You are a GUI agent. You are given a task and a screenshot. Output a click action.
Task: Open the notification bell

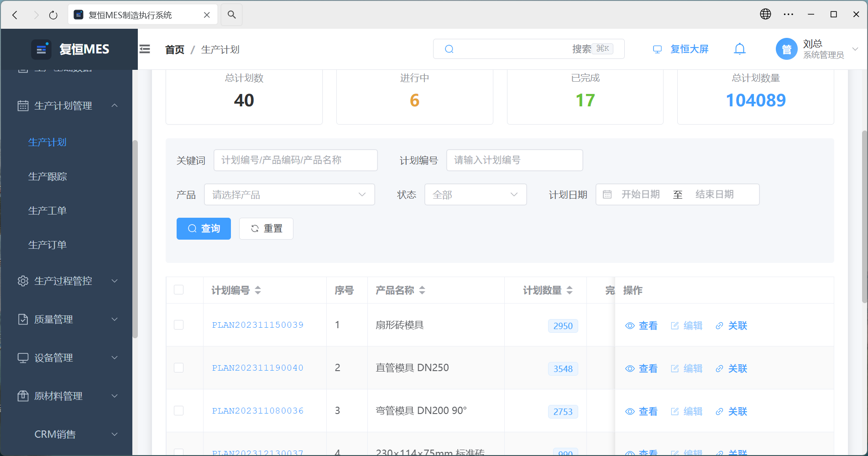tap(740, 49)
